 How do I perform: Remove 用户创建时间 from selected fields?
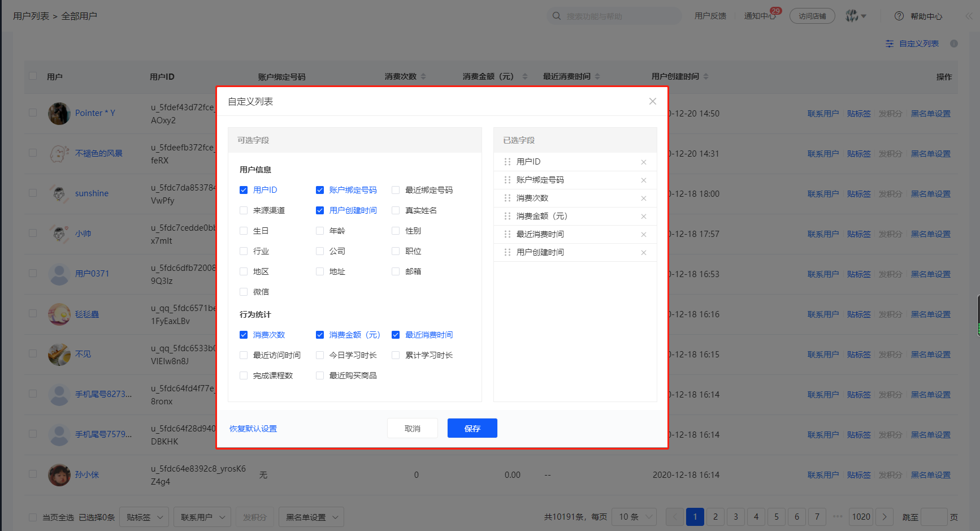[x=644, y=253]
